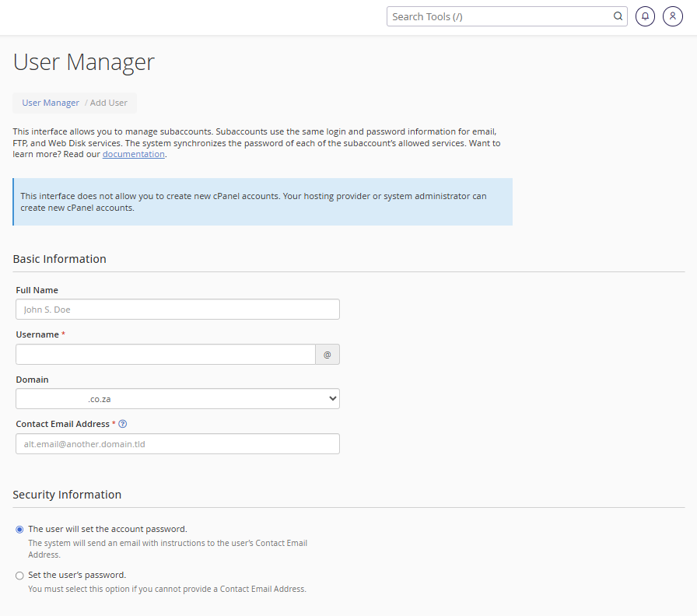Viewport: 697px width, 616px height.
Task: Click inside the empty Username field
Action: (x=166, y=354)
